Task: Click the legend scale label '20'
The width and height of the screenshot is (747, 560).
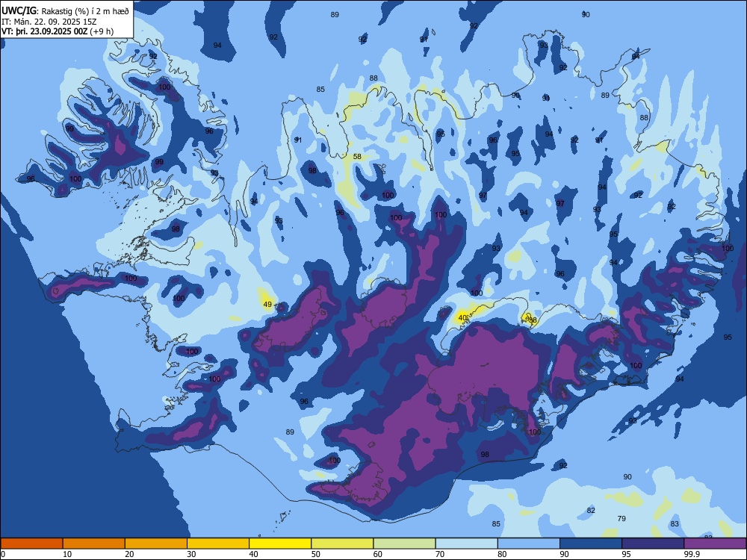Action: point(129,554)
